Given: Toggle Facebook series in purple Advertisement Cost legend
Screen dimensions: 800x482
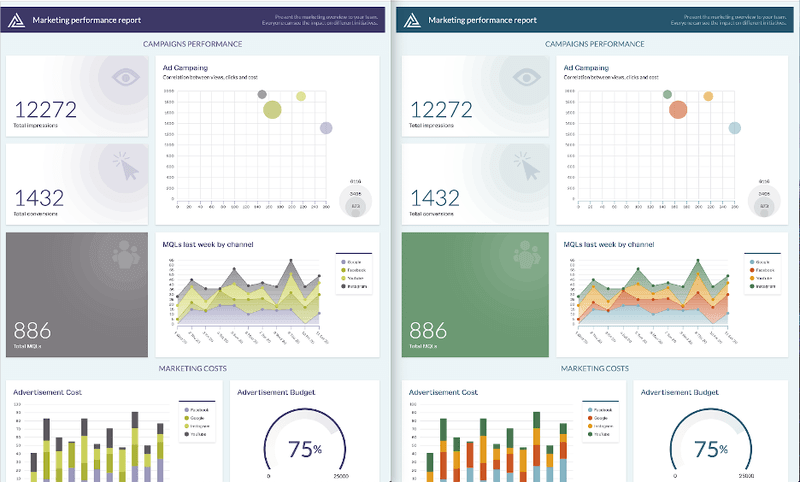Looking at the screenshot, I should [196, 410].
